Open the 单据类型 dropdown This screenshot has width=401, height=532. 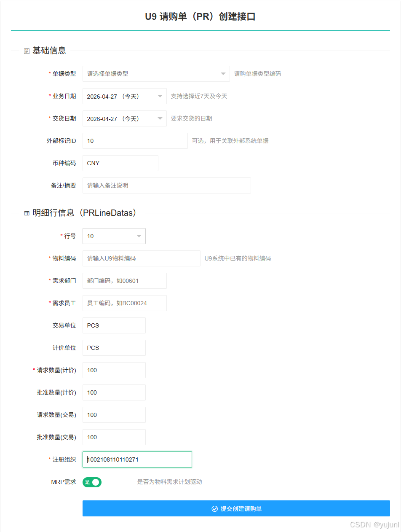pyautogui.click(x=156, y=74)
